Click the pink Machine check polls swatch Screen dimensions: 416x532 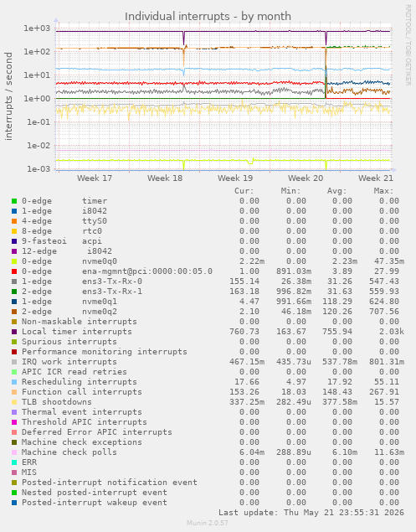pos(14,452)
